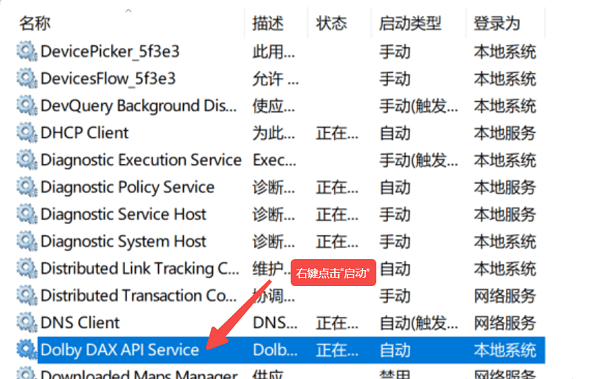Click 手动 startup type of Distributed Transaction Co...
Viewport: 600px width, 379px height.
(395, 296)
